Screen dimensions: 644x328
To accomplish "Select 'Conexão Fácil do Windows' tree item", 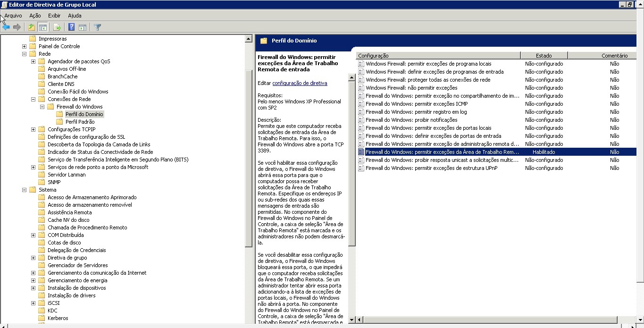I will [78, 92].
